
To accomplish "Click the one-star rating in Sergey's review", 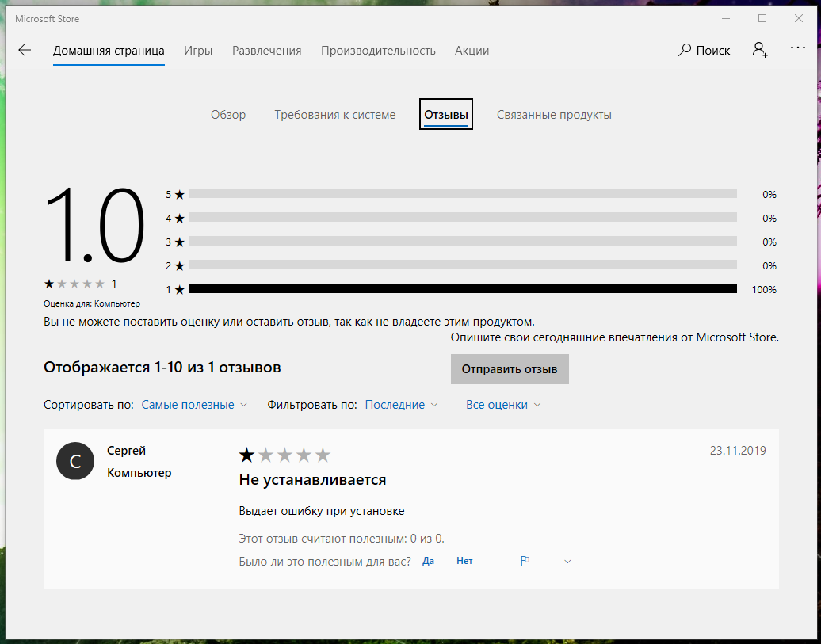I will tap(247, 455).
